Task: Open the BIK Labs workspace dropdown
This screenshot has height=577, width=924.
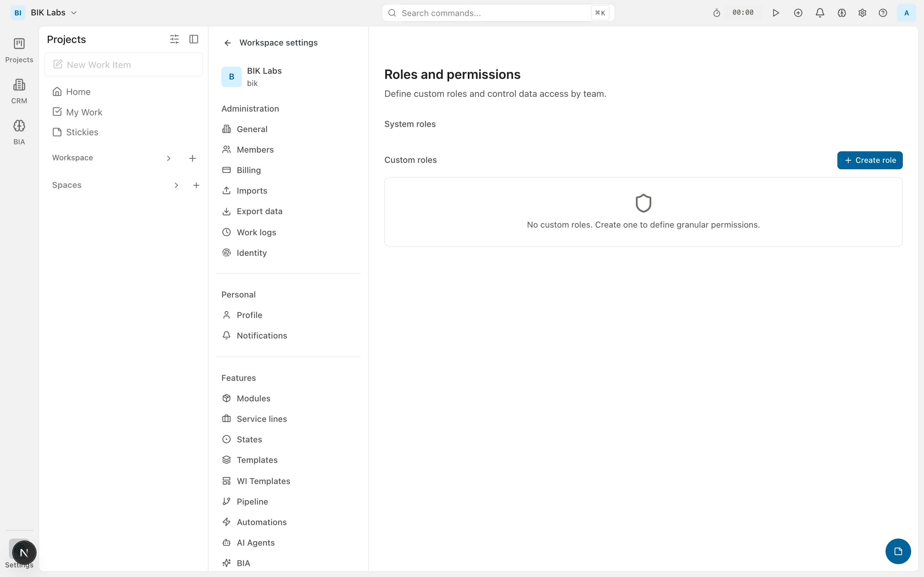Action: [54, 13]
